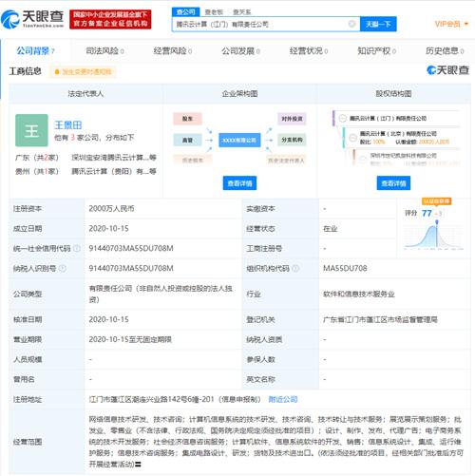Click the 在业 business status value
Screen dimensions: 475x476
click(330, 229)
